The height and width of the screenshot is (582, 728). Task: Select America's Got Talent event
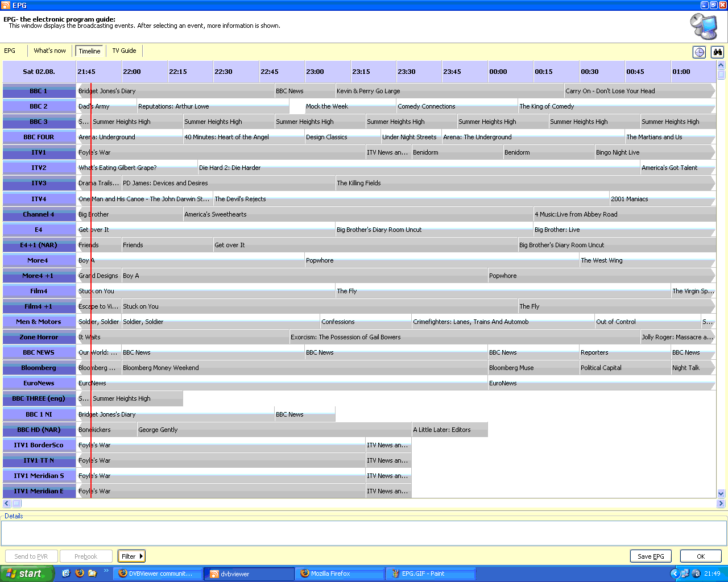pyautogui.click(x=678, y=168)
